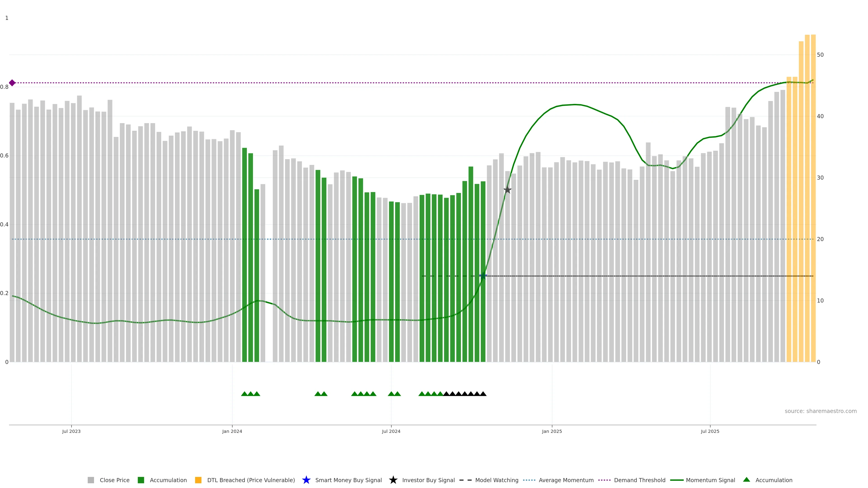The height and width of the screenshot is (488, 868).
Task: Click the Jul 2024 axis label
Action: click(391, 432)
